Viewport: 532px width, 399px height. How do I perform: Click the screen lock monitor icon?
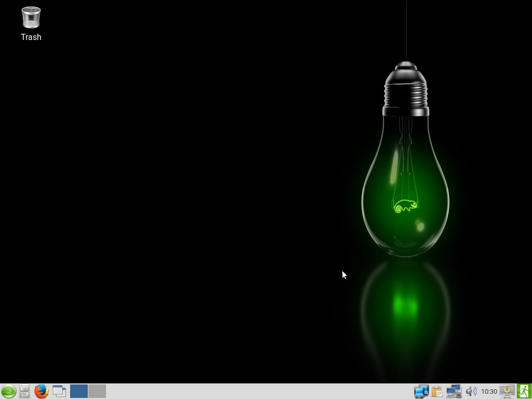pos(507,391)
